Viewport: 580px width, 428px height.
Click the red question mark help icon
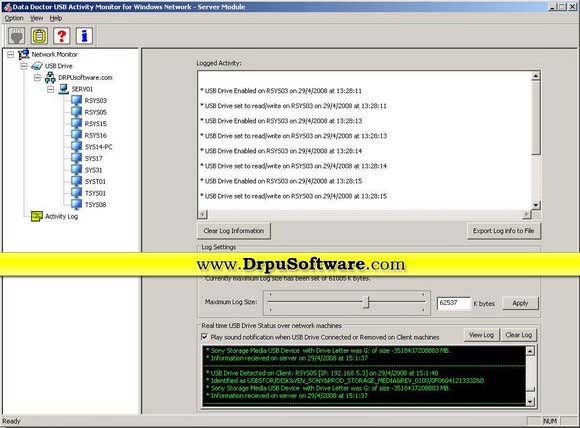click(x=62, y=36)
